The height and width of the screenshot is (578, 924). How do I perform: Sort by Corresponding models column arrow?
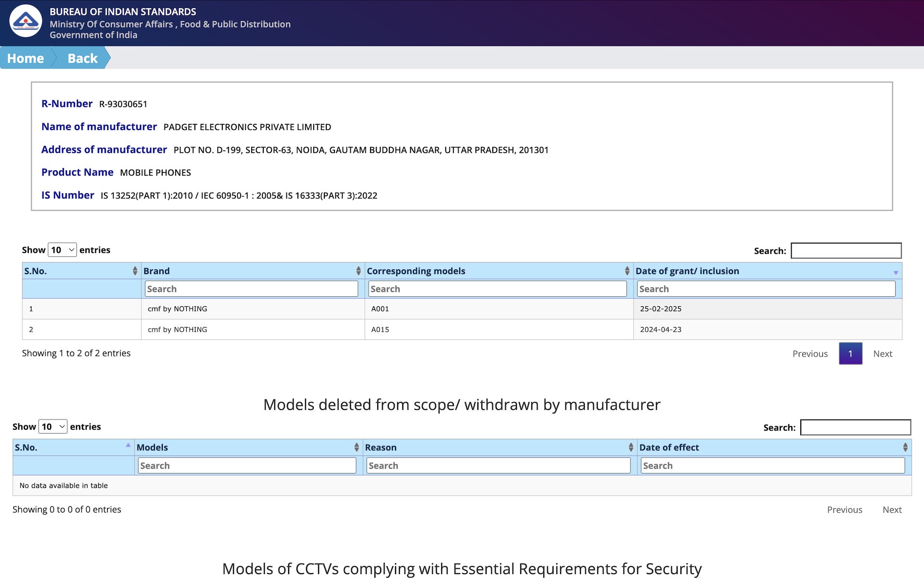pyautogui.click(x=627, y=271)
